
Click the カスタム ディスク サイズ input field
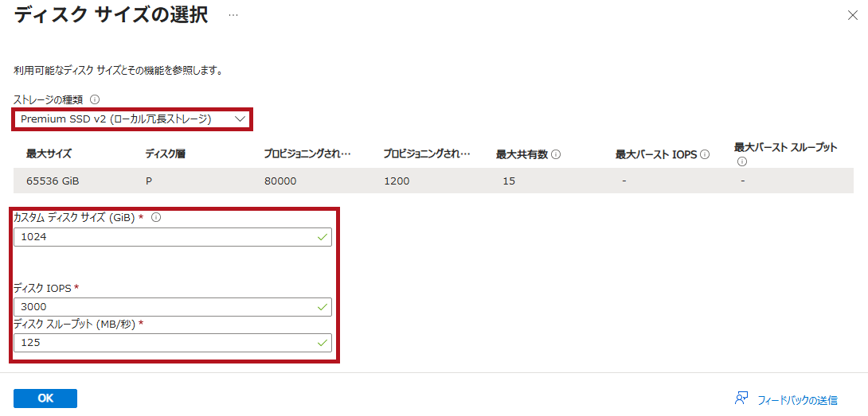163,237
